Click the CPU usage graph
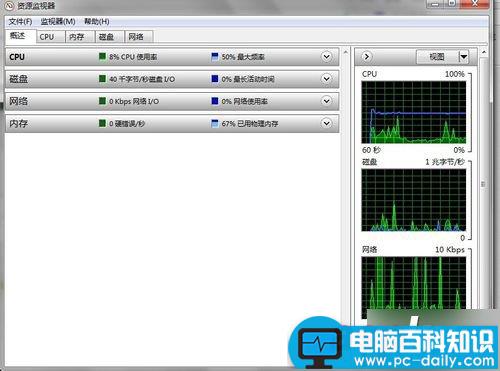This screenshot has height=371, width=500. tap(414, 112)
